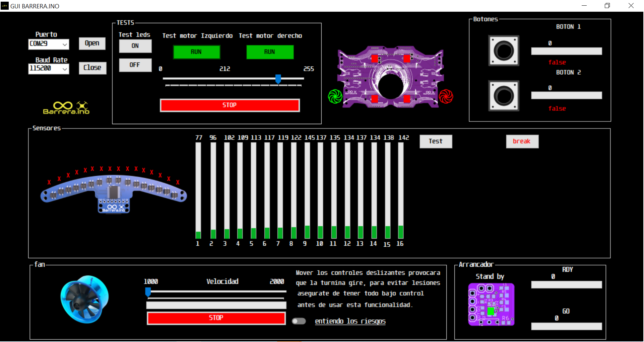
Task: Click the Open port button
Action: coord(92,43)
